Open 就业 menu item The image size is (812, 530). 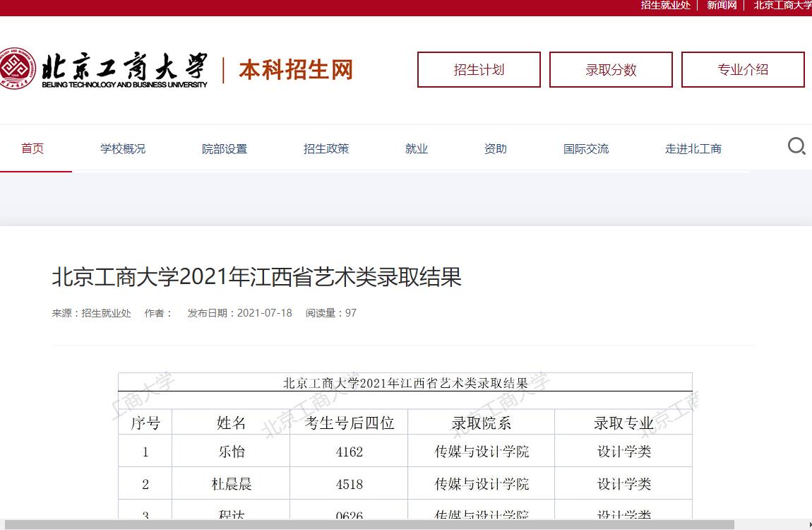coord(417,148)
